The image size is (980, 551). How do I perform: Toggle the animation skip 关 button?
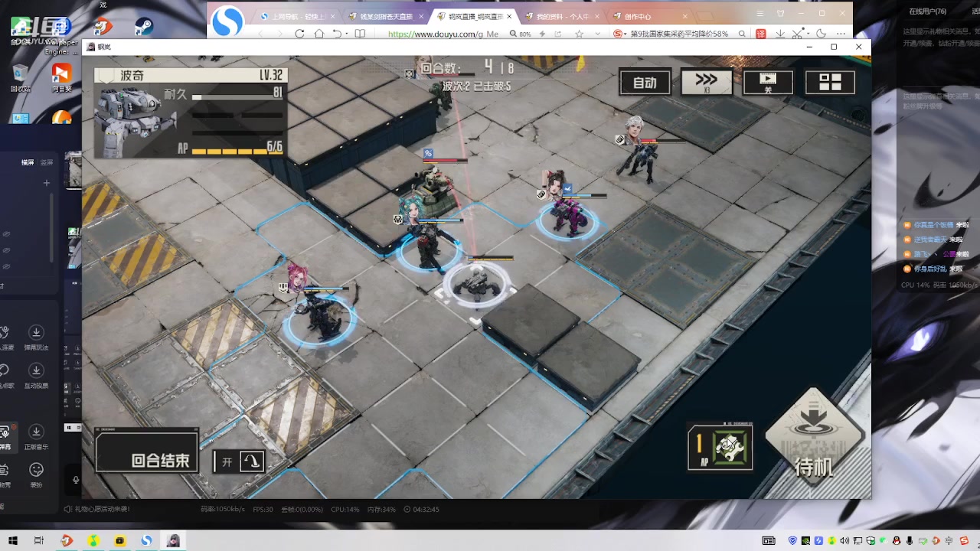point(768,82)
